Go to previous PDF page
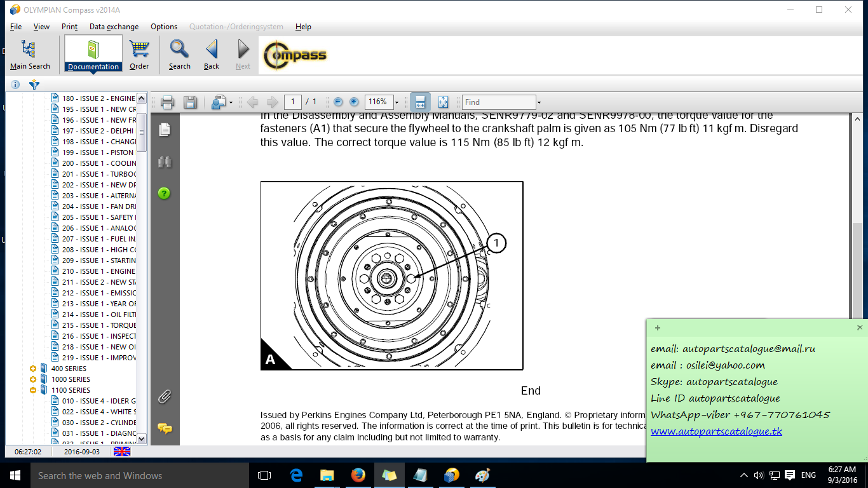The height and width of the screenshot is (488, 868). [252, 102]
